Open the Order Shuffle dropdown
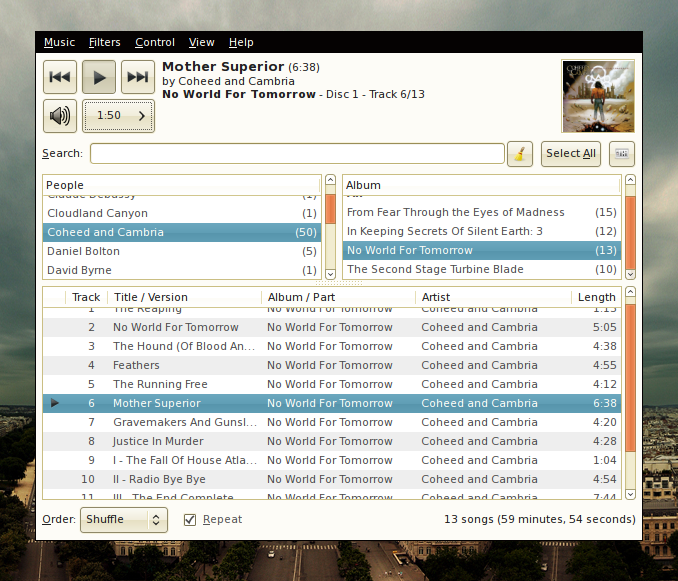Viewport: 678px width, 581px height. (x=124, y=520)
